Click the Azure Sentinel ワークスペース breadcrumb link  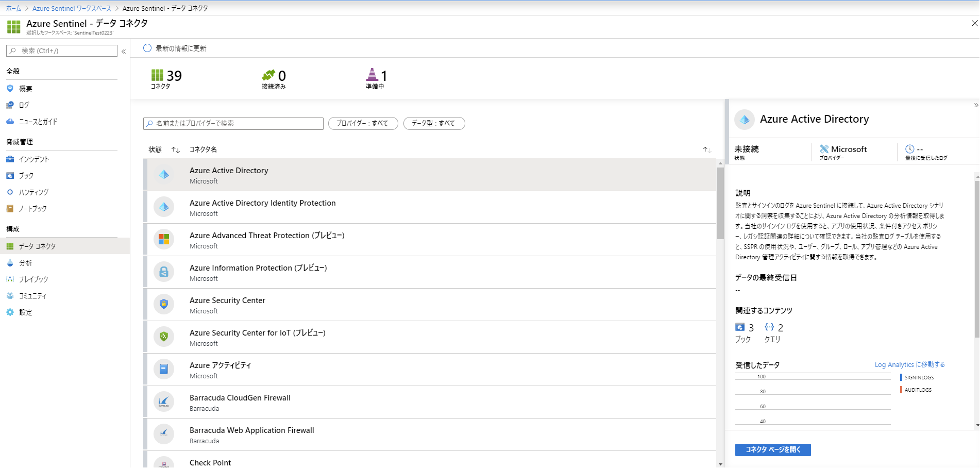(72, 8)
